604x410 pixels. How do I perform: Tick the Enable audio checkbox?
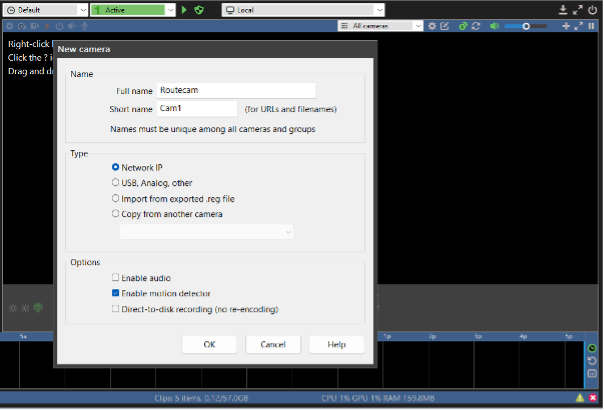point(115,277)
